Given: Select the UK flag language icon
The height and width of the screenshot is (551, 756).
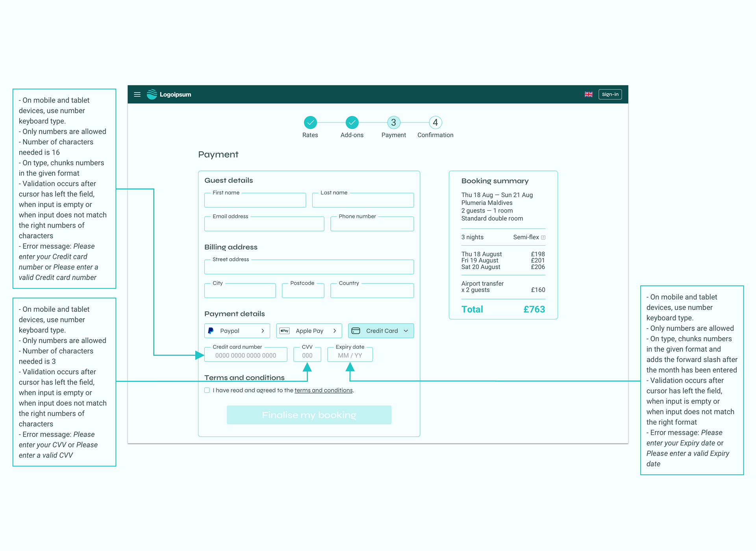Looking at the screenshot, I should [x=588, y=94].
